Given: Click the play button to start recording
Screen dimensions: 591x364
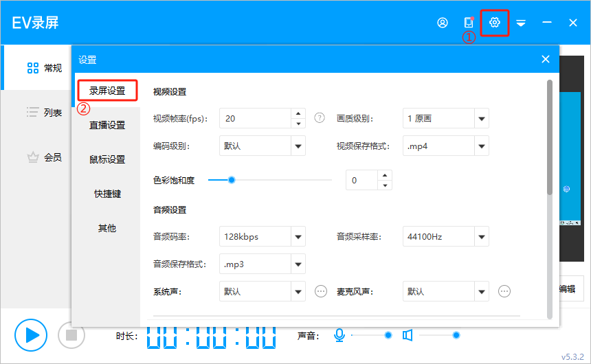Looking at the screenshot, I should [31, 335].
